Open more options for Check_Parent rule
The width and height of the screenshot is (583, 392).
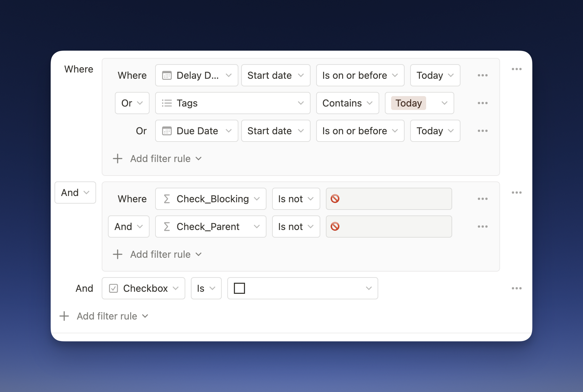coord(482,227)
